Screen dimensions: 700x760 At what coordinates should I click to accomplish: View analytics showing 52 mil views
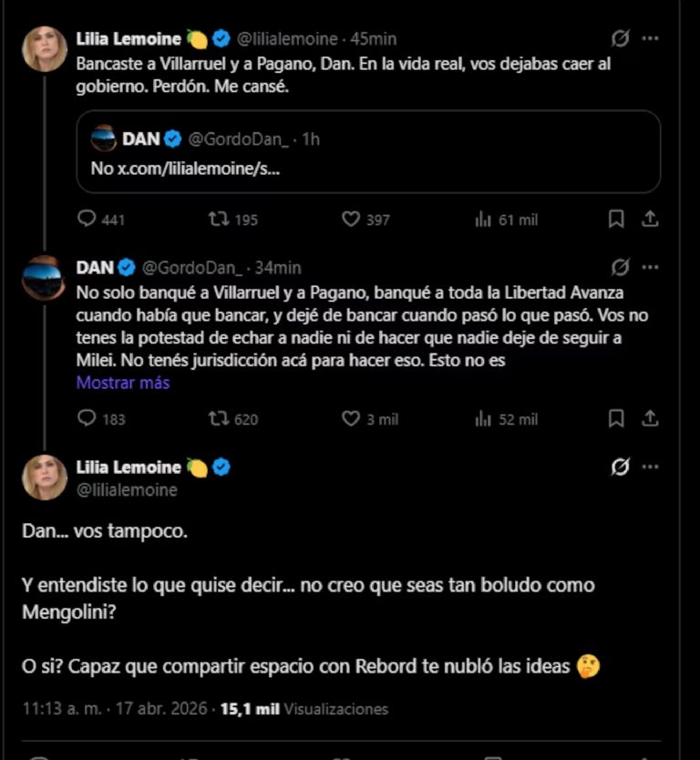tap(483, 419)
